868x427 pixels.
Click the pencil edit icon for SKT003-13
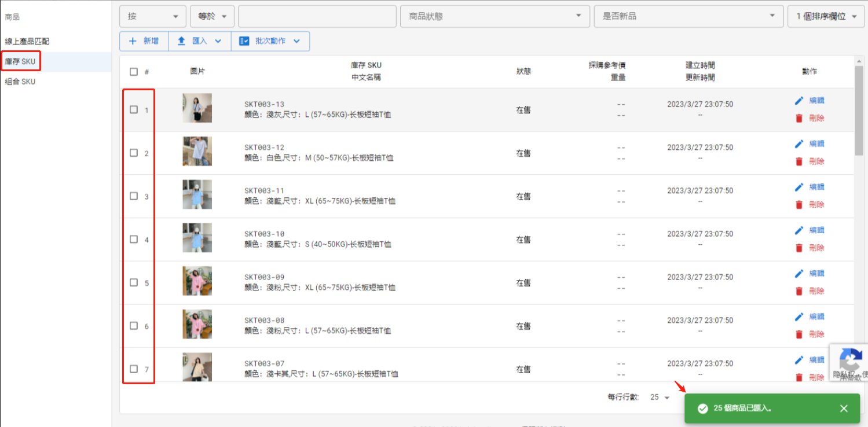tap(799, 101)
